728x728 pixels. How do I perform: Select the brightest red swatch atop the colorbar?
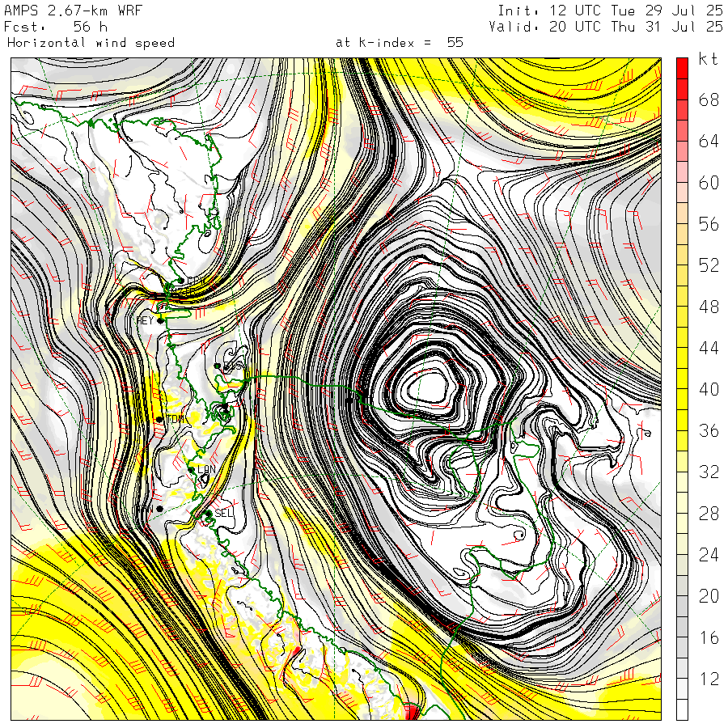coord(682,68)
